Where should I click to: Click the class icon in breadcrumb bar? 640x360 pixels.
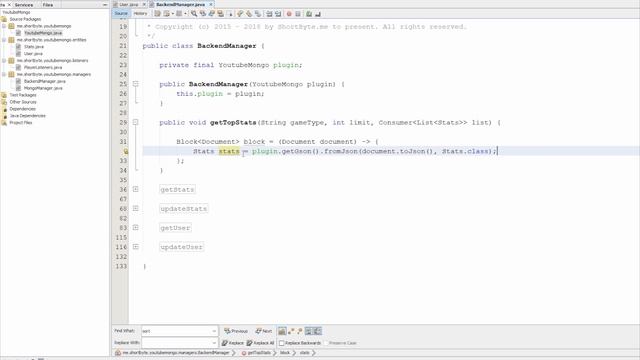(x=118, y=353)
